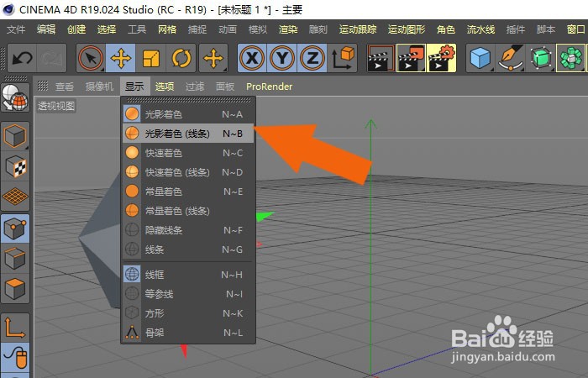Click the 透视视图 viewport label
588x378 pixels.
56,106
